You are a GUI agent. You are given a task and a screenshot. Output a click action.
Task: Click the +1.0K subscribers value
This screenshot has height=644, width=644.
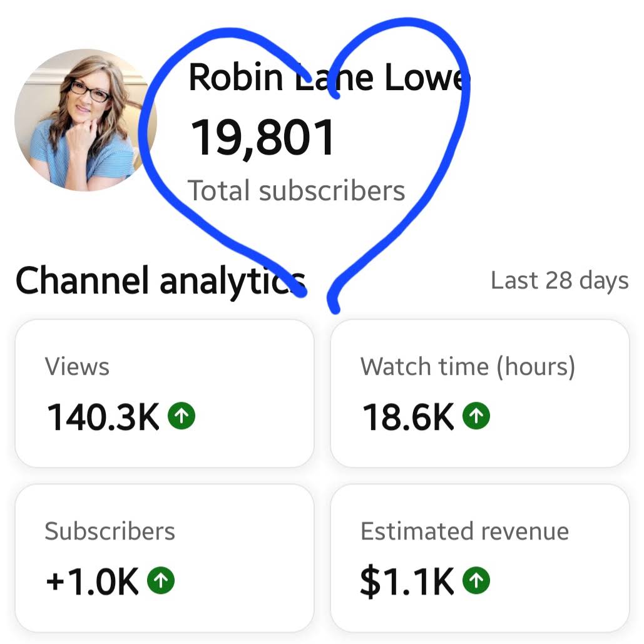[x=93, y=581]
